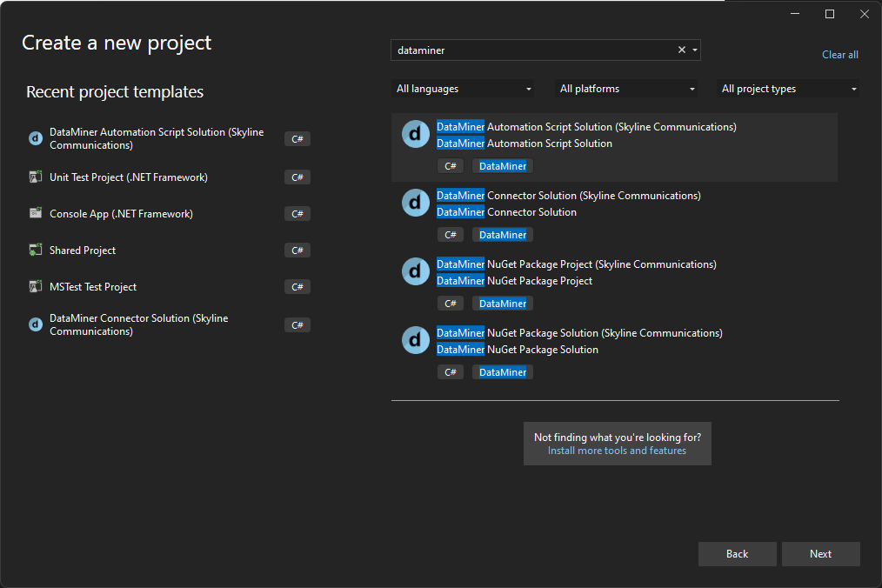Select DataMiner Connector Solution search result

pos(614,216)
